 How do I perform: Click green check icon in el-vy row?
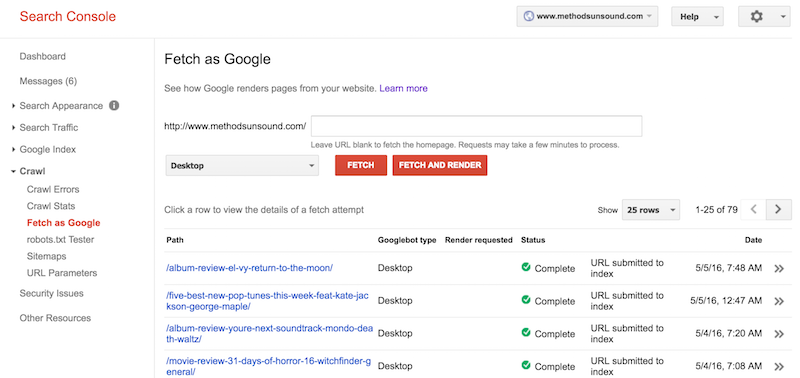point(526,267)
